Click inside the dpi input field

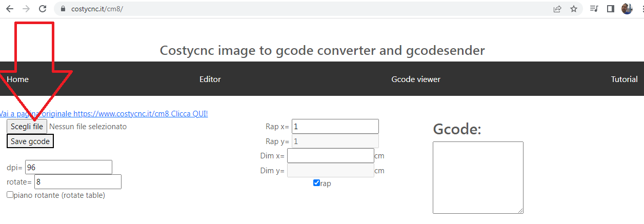68,168
